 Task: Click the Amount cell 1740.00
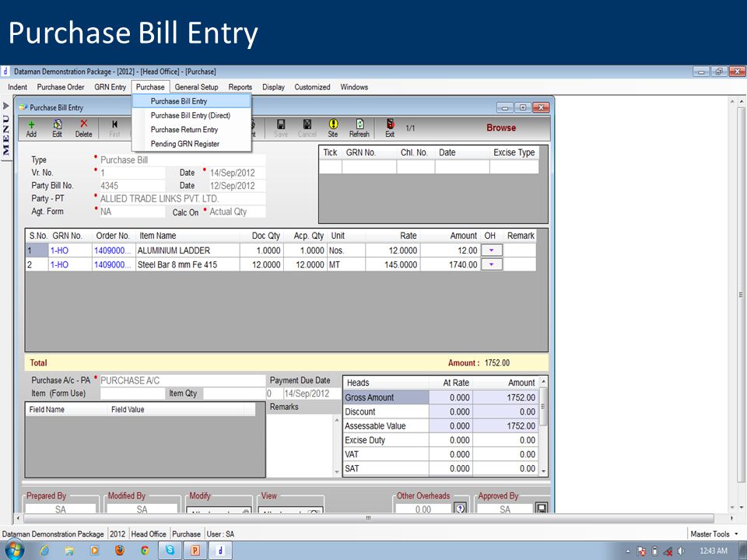[x=449, y=264]
